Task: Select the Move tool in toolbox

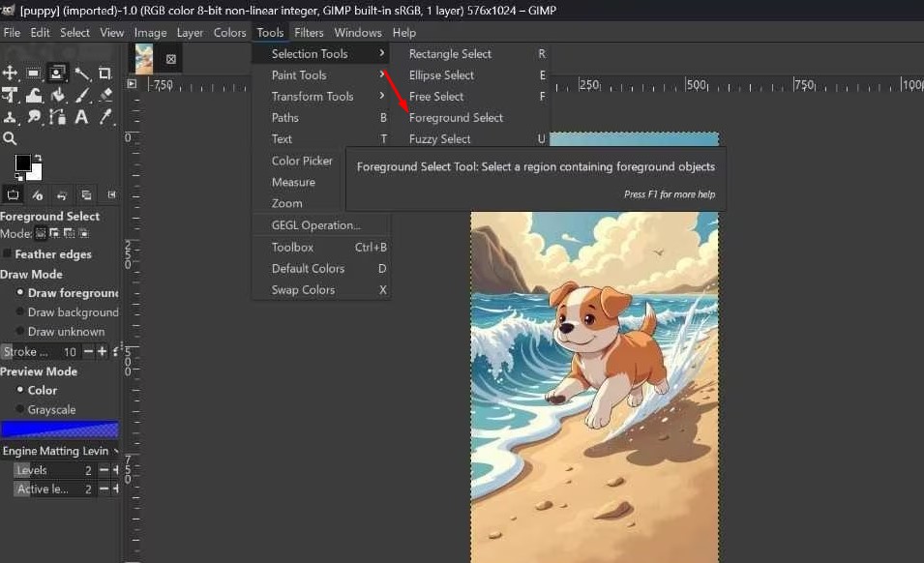Action: coord(10,73)
